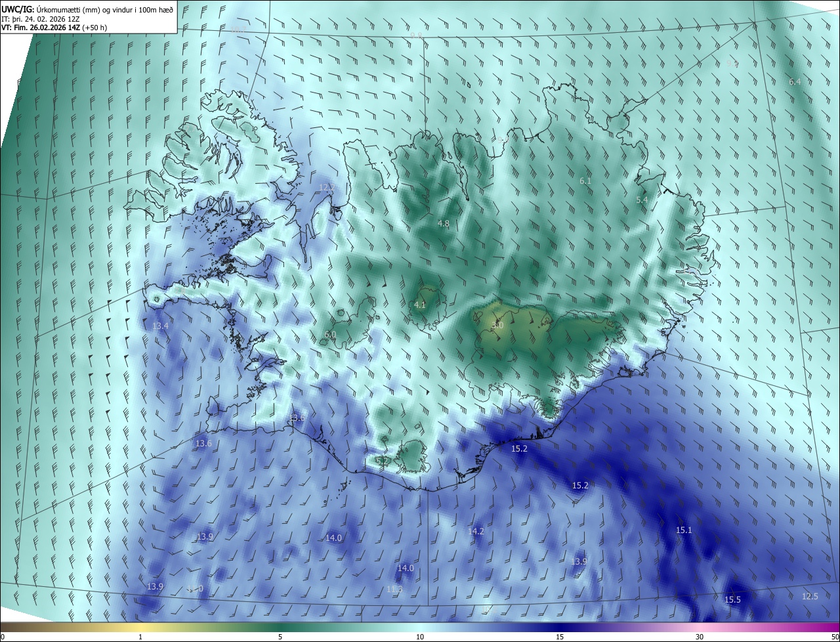
Task: Click the 'IT: þri. 24. 02. 2026 12Z' line
Action: point(41,18)
